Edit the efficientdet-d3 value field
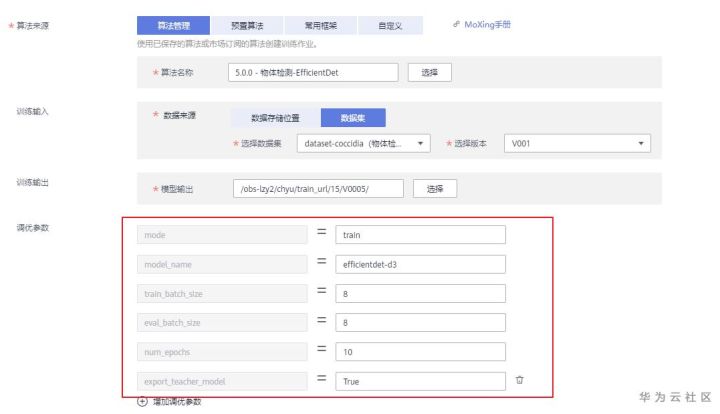720x414 pixels. 421,264
